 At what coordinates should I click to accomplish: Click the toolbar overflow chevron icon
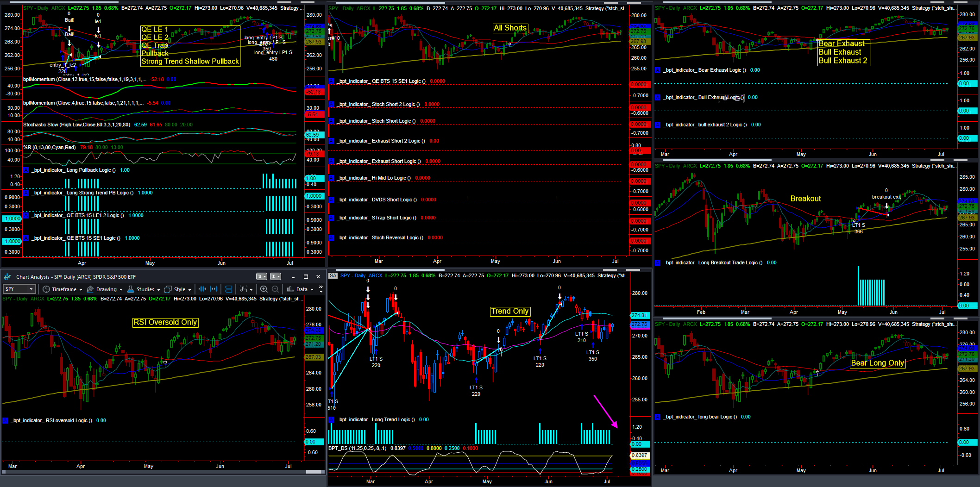pyautogui.click(x=320, y=289)
